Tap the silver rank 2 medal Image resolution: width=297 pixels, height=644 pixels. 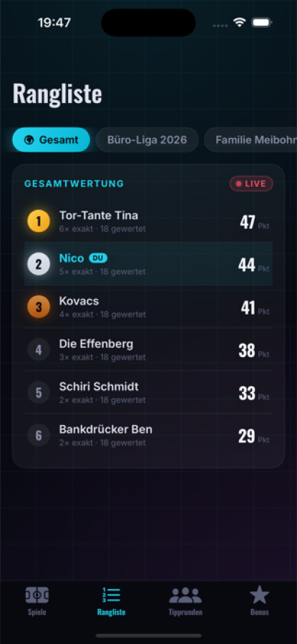tap(39, 263)
